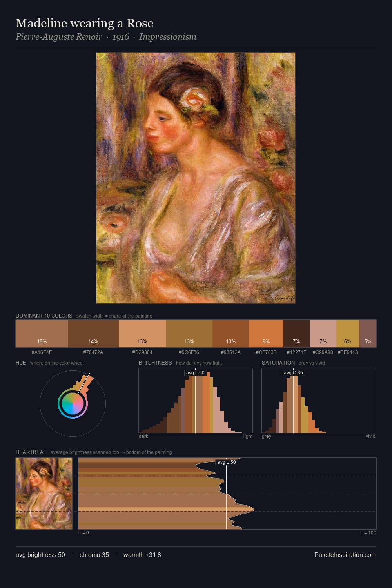Select the #C99A88 pale pink swatch

tap(323, 334)
